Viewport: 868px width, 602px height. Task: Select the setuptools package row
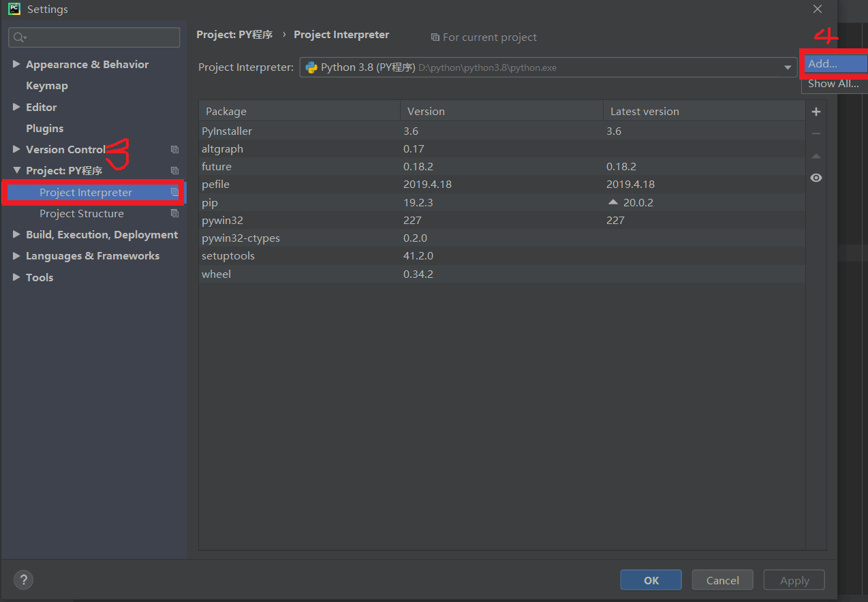click(502, 256)
